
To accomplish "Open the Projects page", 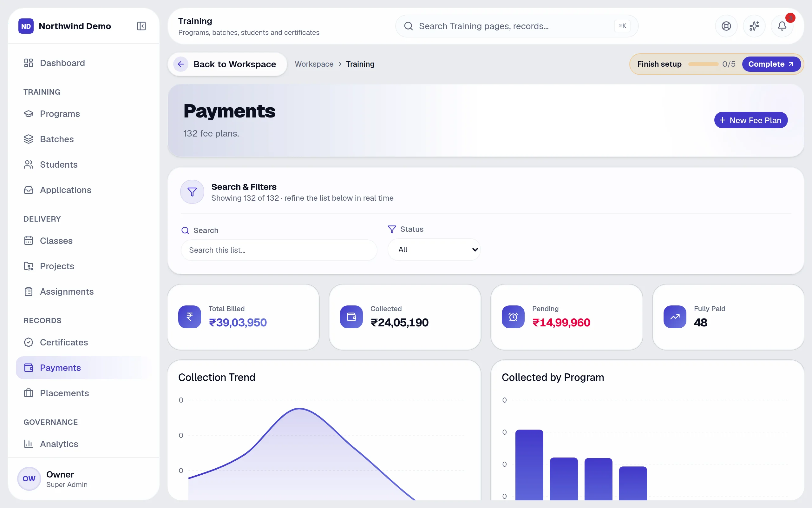I will (x=83, y=266).
